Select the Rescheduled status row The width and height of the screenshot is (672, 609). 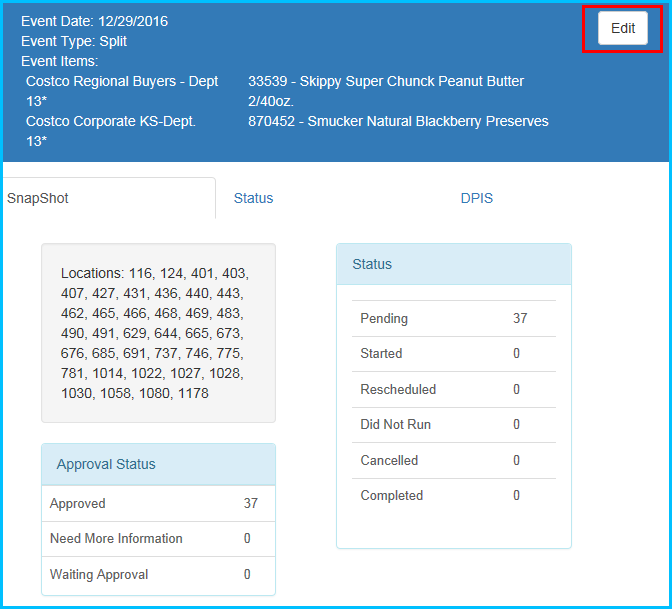point(453,389)
